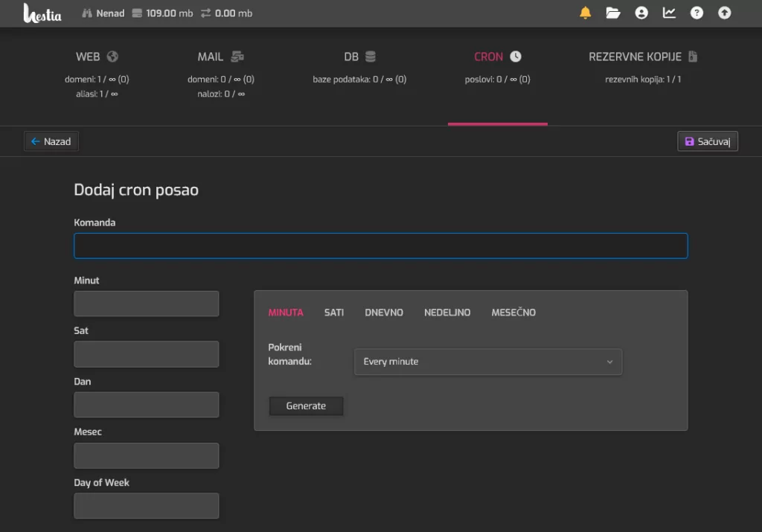The width and height of the screenshot is (762, 532).
Task: Switch to the SATI tab
Action: (334, 313)
